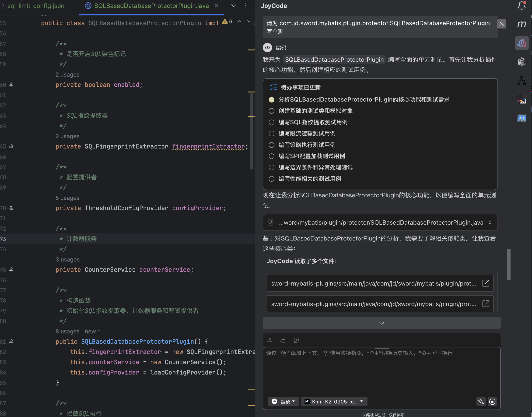Open the Kimi-K2 model dropdown
Screen dimensions: 532x417
pos(334,402)
